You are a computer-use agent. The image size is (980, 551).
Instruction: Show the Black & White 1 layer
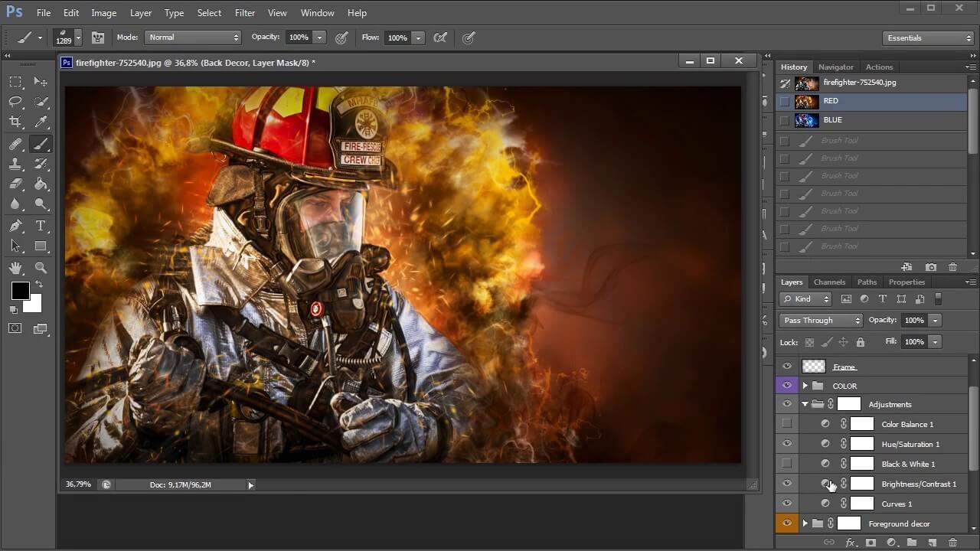(x=787, y=464)
